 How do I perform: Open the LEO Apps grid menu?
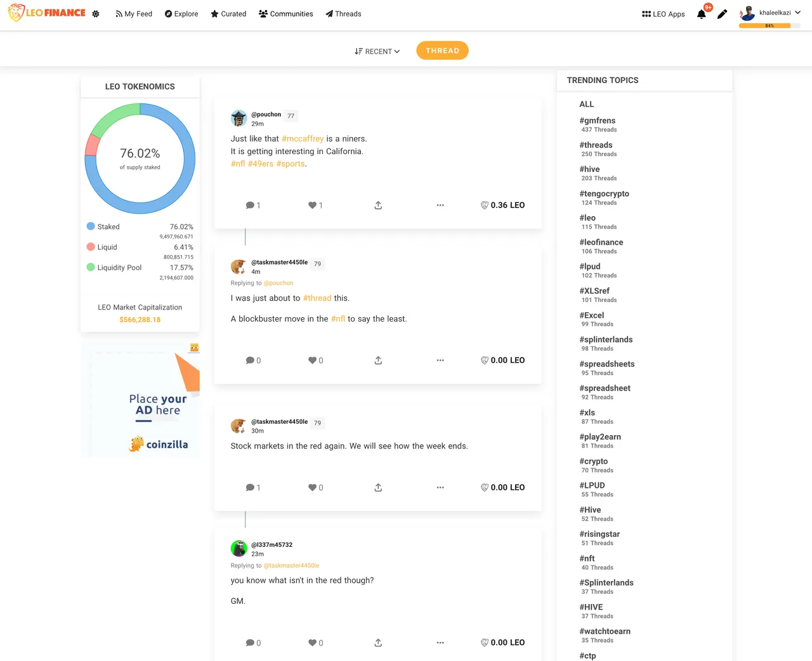point(664,14)
